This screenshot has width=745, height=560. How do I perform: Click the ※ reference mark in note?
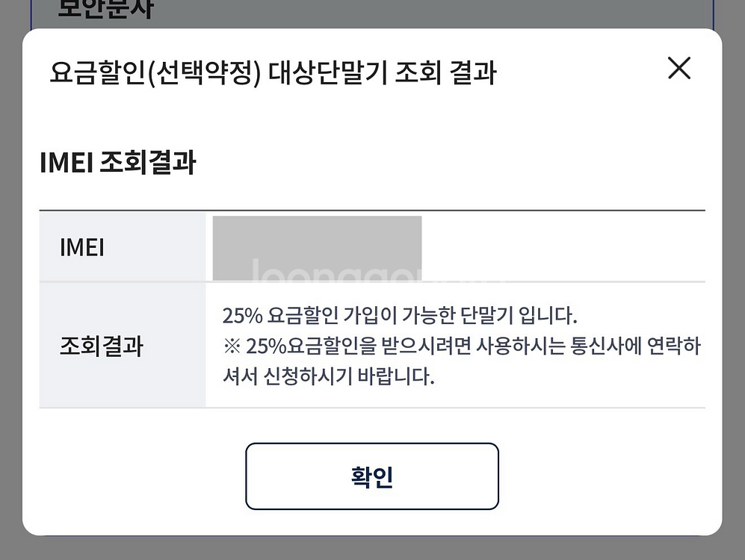coord(231,346)
